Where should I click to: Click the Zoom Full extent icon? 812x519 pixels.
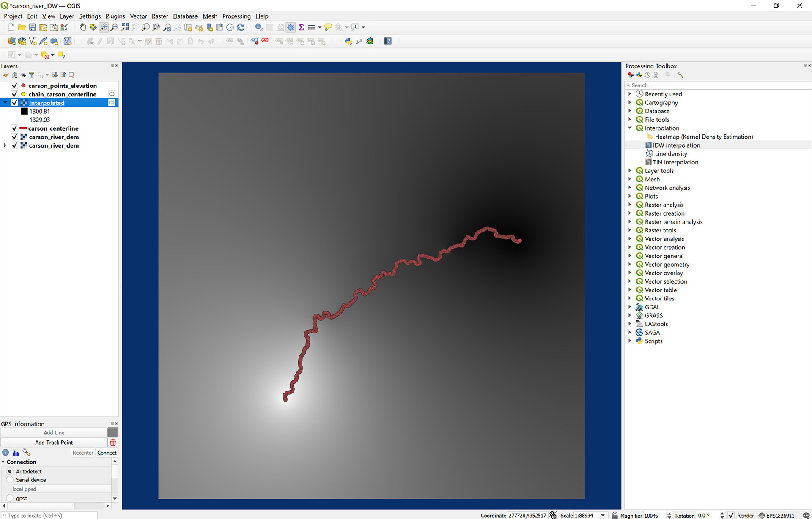[125, 27]
